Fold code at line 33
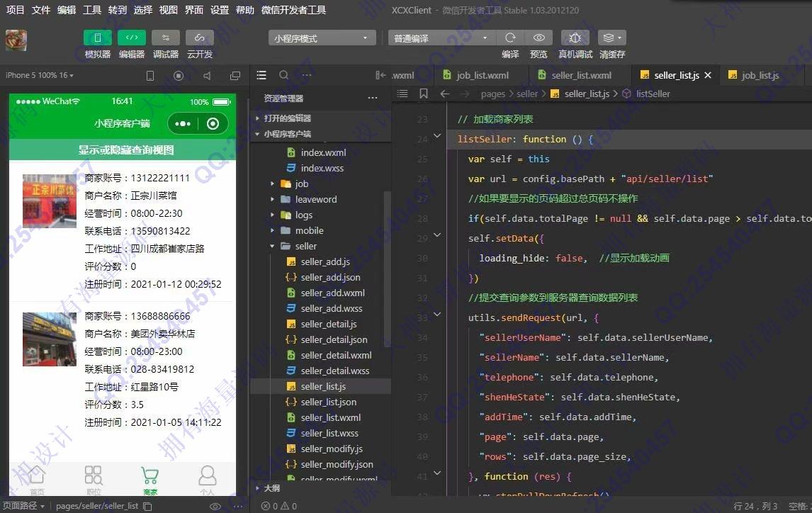 point(437,314)
